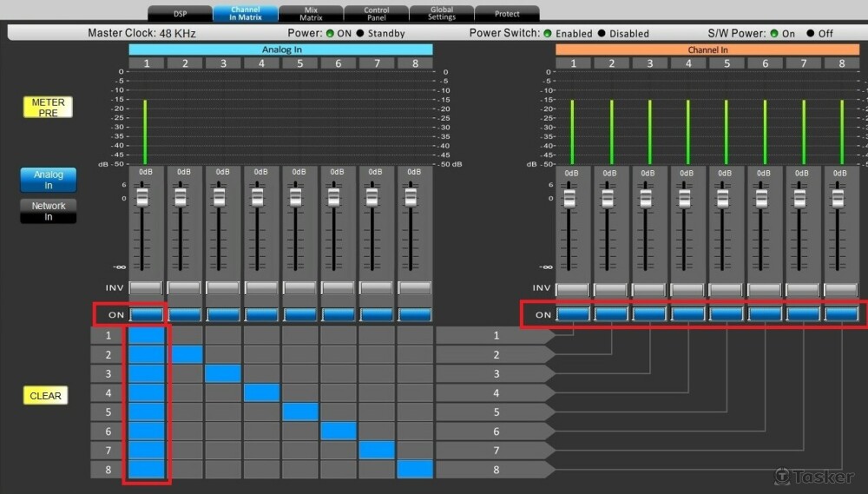Image resolution: width=868 pixels, height=494 pixels.
Task: Click the 0dB field of Analog In channel 4
Action: coord(261,172)
